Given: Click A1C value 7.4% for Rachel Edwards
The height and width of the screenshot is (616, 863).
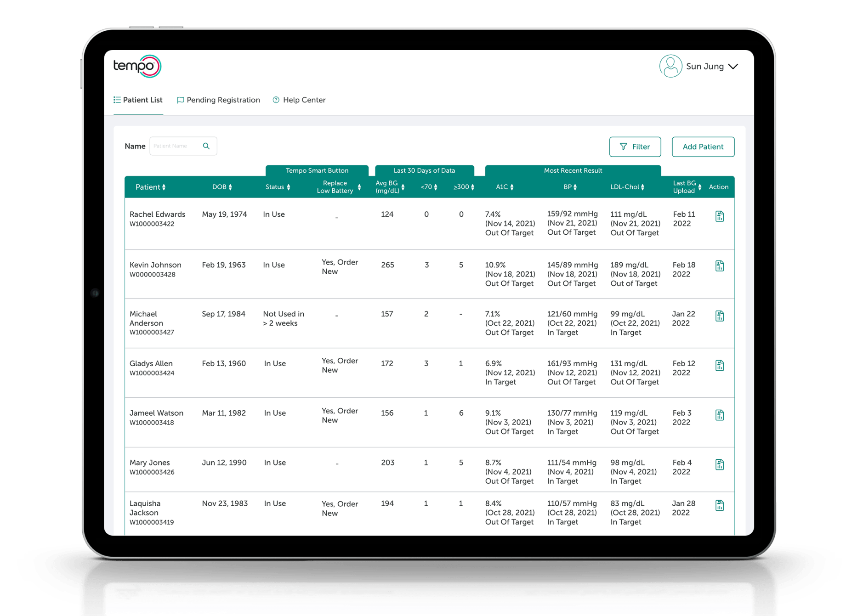Looking at the screenshot, I should pos(493,215).
